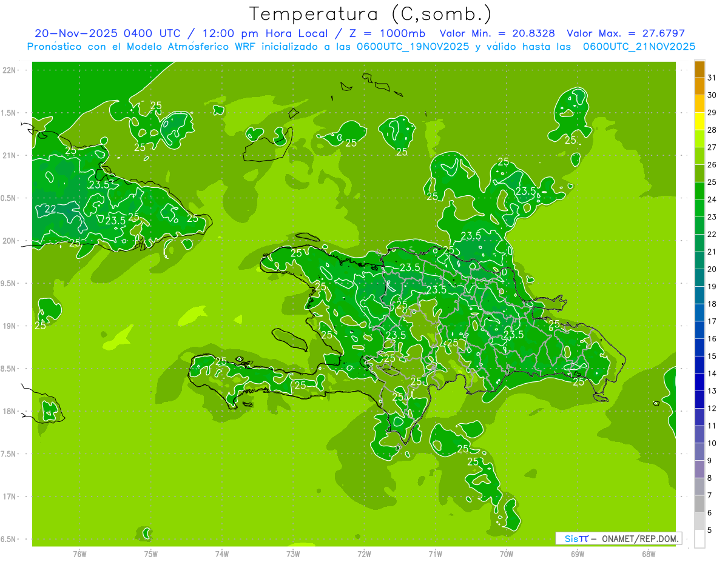Click the '12:00 pm Hora Local' text
The height and width of the screenshot is (562, 728).
click(x=266, y=33)
